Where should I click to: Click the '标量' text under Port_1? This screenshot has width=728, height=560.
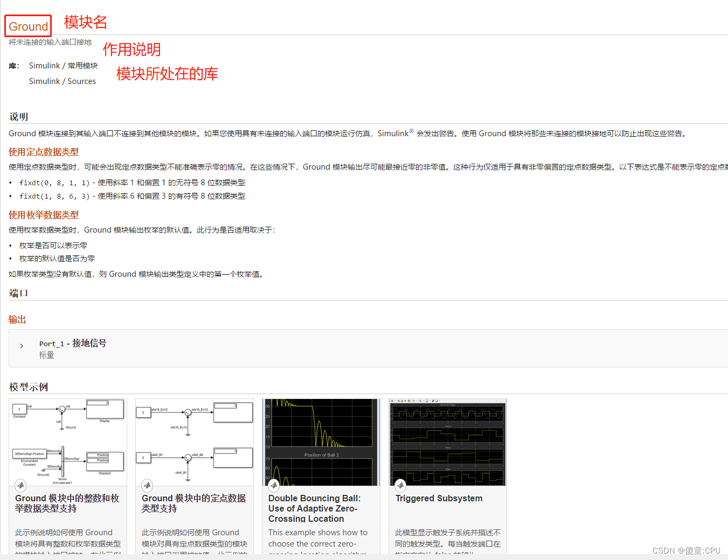(47, 355)
